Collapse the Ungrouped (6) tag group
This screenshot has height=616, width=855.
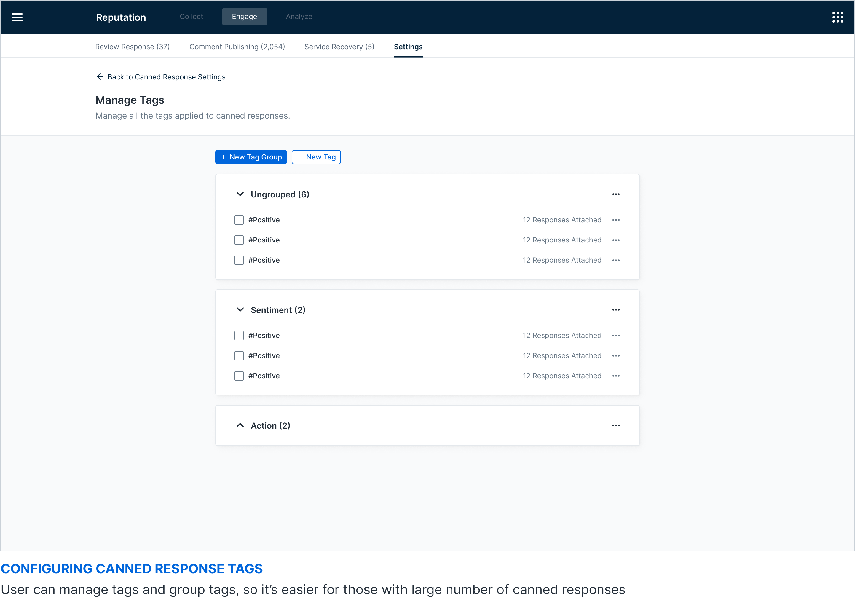240,194
